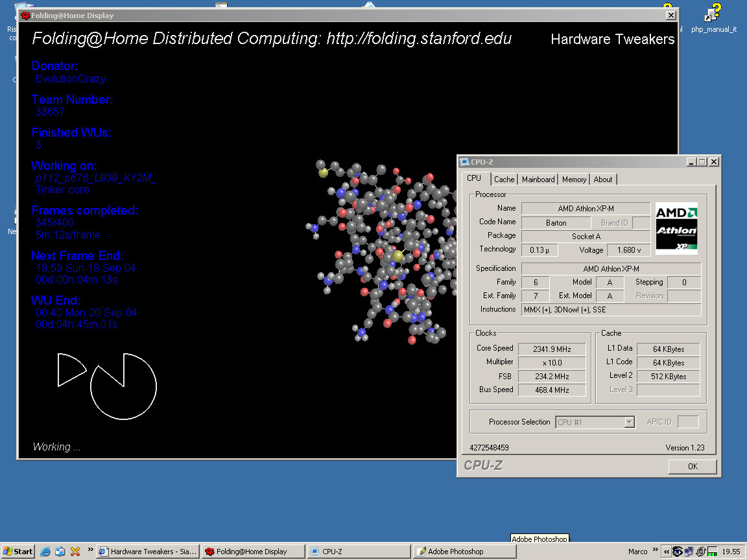
Task: Expand the Marco toolbar chevron
Action: pos(655,550)
